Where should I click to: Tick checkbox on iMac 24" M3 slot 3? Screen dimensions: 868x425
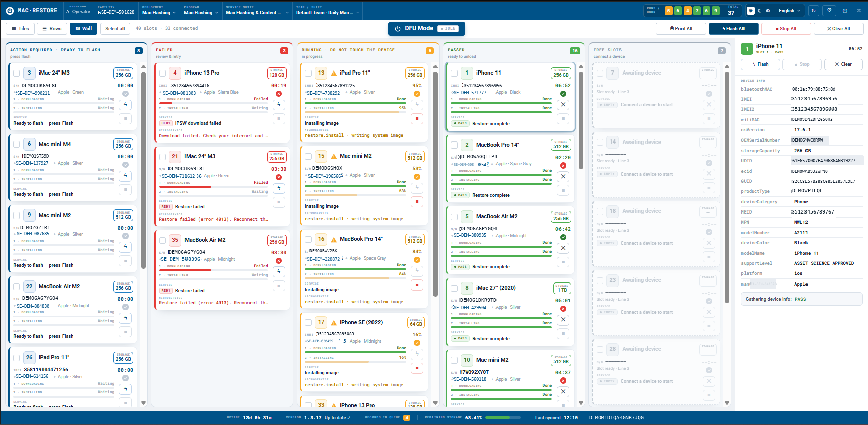[x=16, y=73]
